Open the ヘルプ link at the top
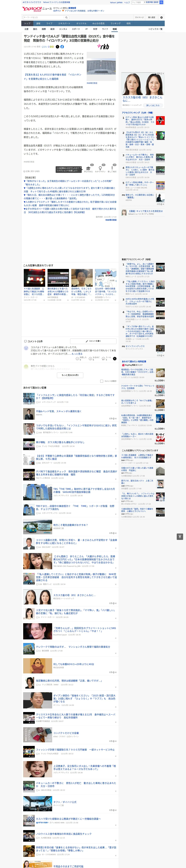This screenshot has height=868, width=186. (x=127, y=2)
